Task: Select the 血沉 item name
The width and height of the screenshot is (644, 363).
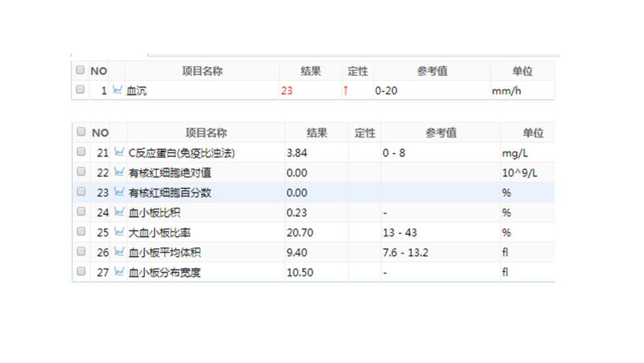Action: coord(137,91)
